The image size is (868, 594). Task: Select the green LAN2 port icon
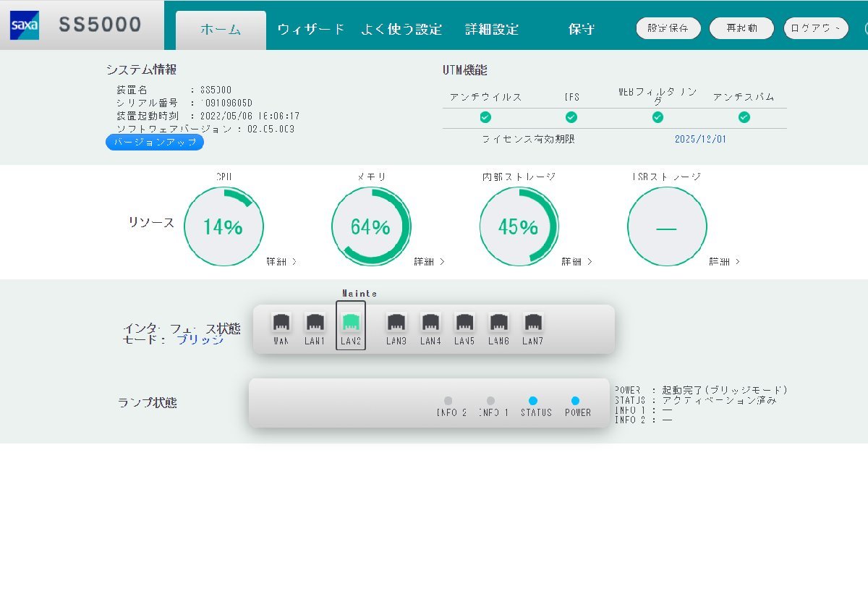351,322
